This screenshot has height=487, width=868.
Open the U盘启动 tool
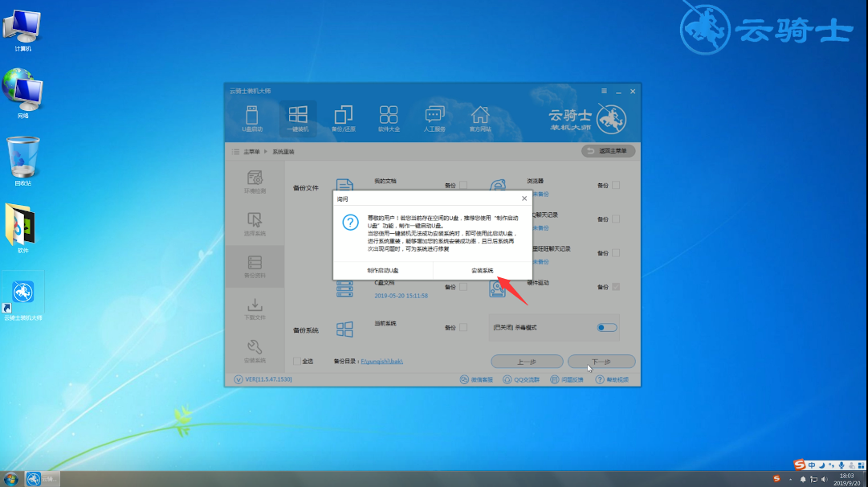252,119
